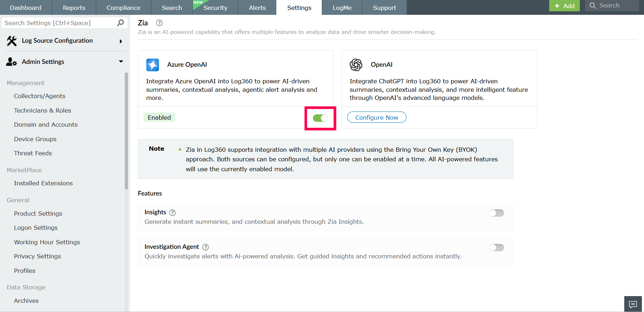Open Collectors/Agents settings
Image resolution: width=644 pixels, height=312 pixels.
(39, 96)
